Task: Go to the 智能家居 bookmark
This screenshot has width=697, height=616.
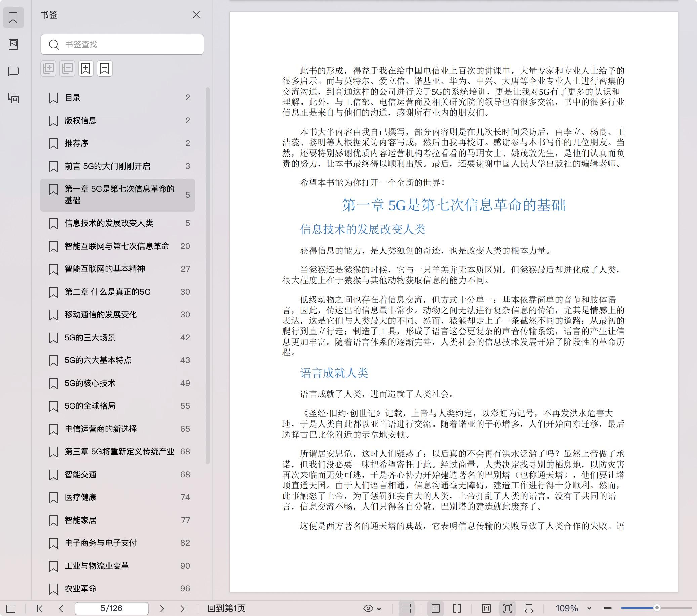Action: click(x=118, y=520)
